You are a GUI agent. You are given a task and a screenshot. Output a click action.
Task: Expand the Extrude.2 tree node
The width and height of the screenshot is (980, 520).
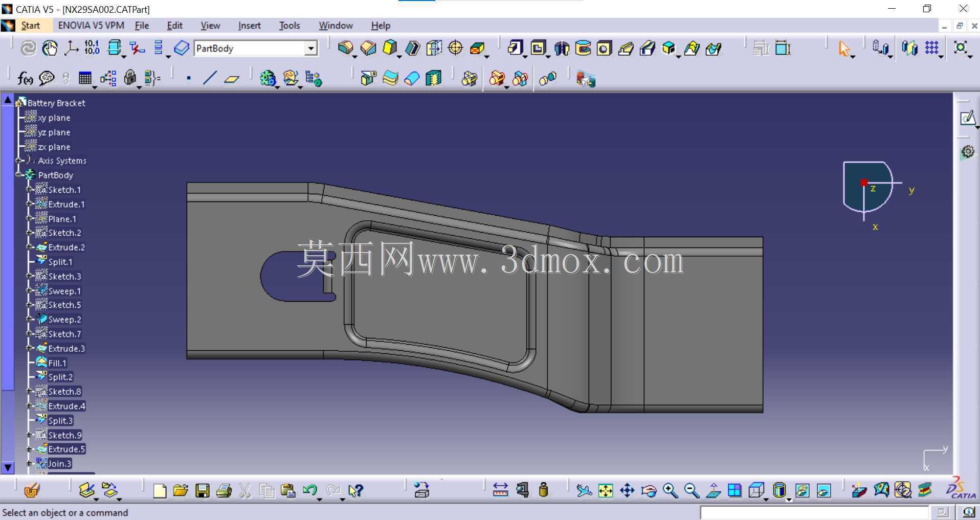pyautogui.click(x=30, y=247)
